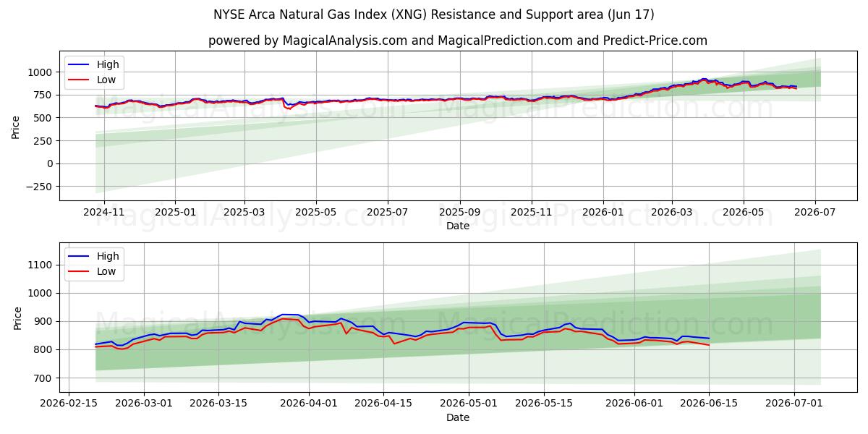868x434 pixels.
Task: Click the 'High' legend entry in bottom chart
Action: click(108, 256)
